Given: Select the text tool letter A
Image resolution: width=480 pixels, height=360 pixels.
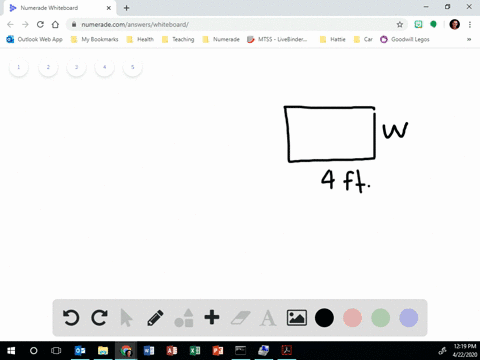Looking at the screenshot, I should [x=268, y=318].
